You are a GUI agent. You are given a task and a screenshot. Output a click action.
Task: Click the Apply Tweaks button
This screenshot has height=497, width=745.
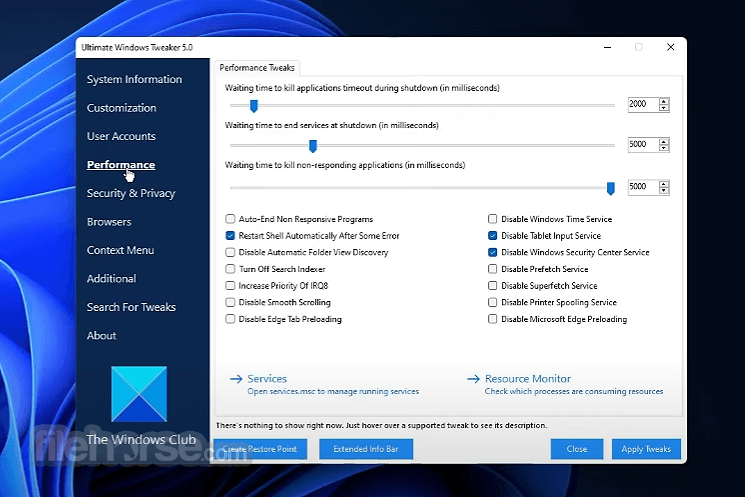tap(646, 449)
